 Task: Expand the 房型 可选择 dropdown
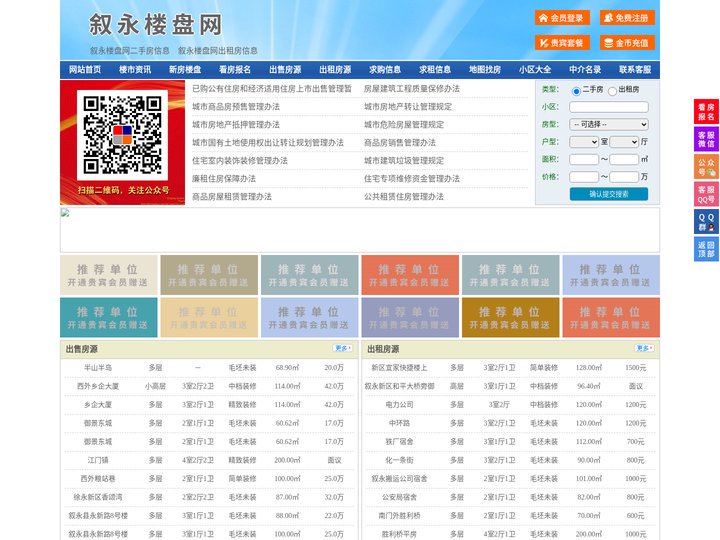point(609,124)
